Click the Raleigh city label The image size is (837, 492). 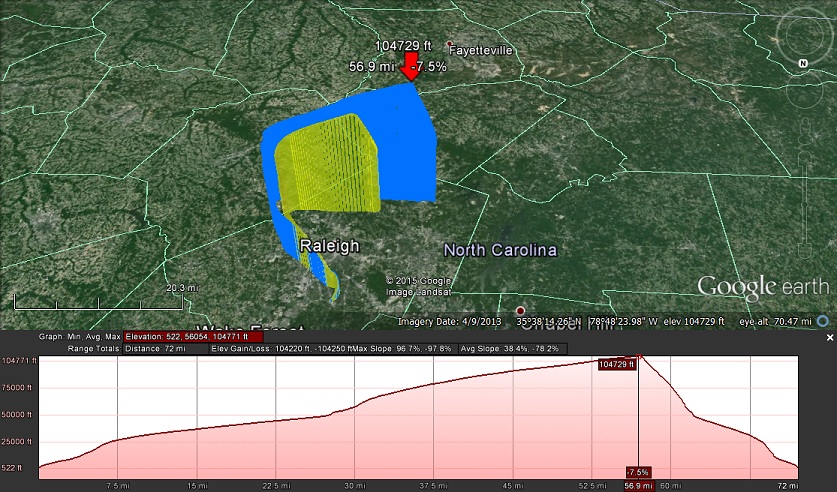[329, 246]
